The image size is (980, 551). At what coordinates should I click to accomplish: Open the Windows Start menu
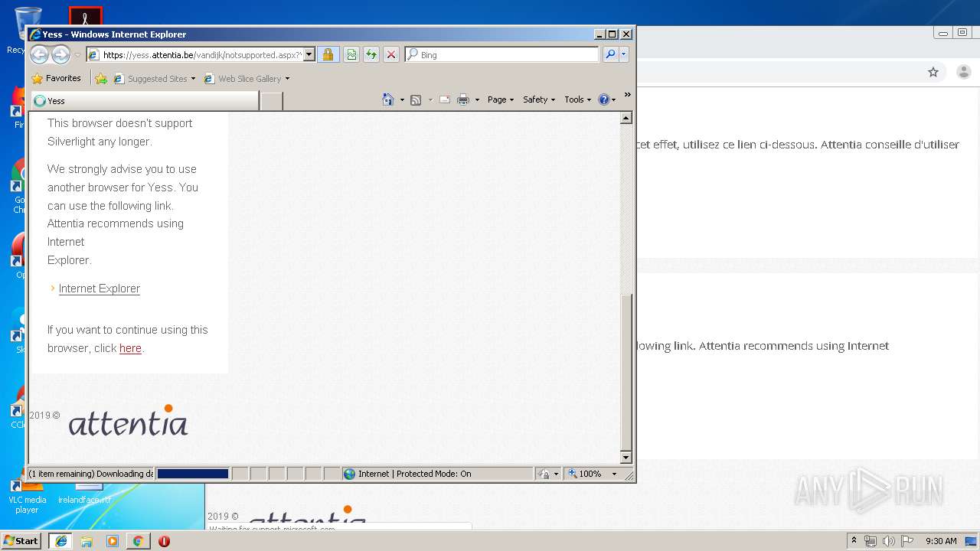pos(21,541)
